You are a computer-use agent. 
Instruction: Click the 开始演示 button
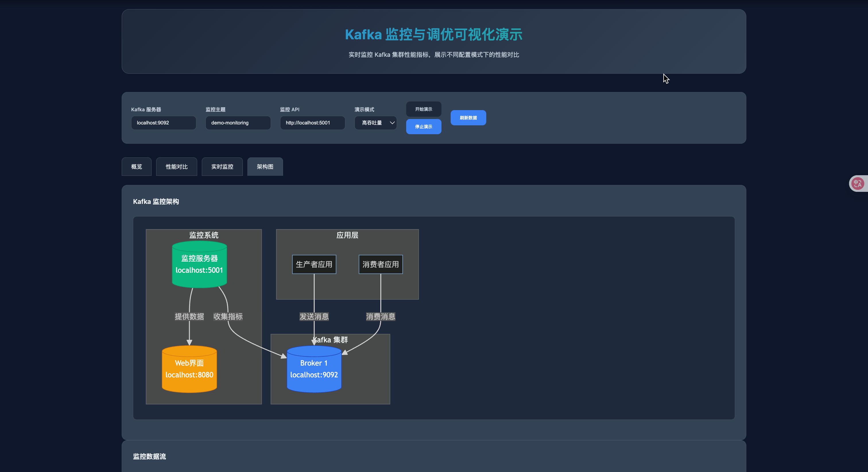click(x=424, y=109)
